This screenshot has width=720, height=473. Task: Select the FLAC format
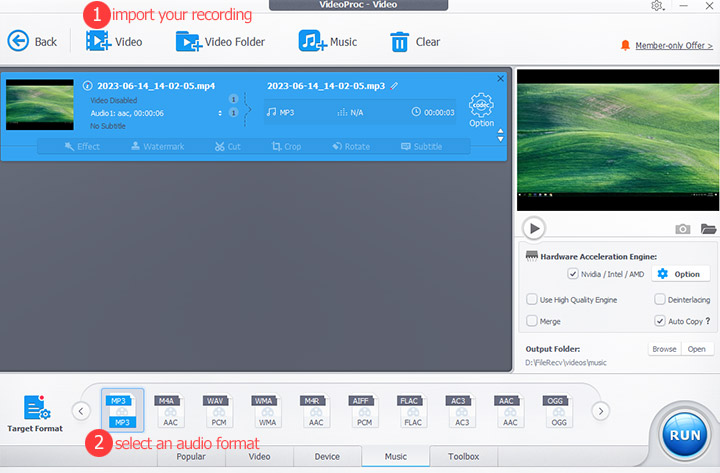coord(413,411)
